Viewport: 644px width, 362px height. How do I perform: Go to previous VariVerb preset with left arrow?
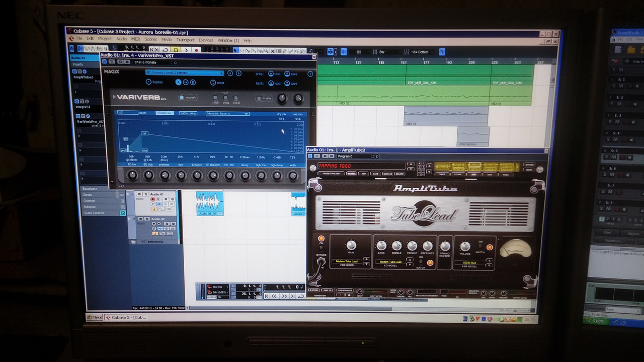pyautogui.click(x=230, y=73)
